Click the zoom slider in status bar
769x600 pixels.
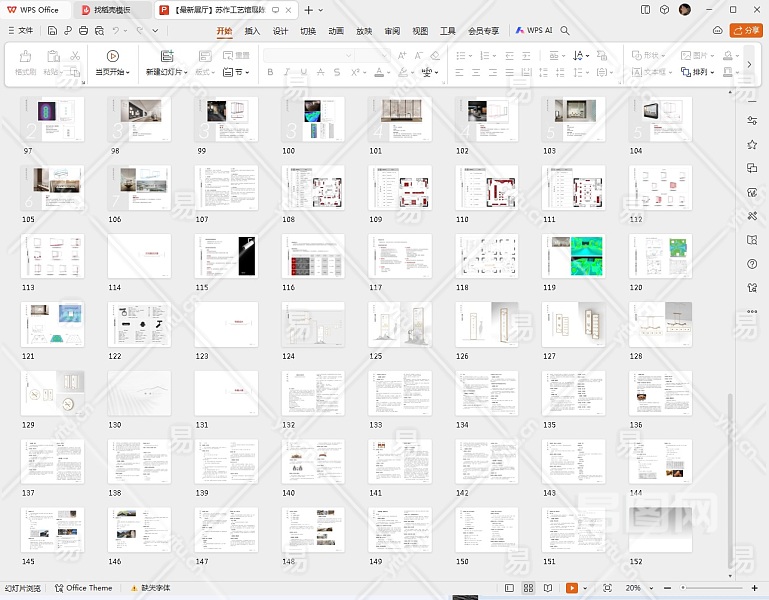(710, 588)
